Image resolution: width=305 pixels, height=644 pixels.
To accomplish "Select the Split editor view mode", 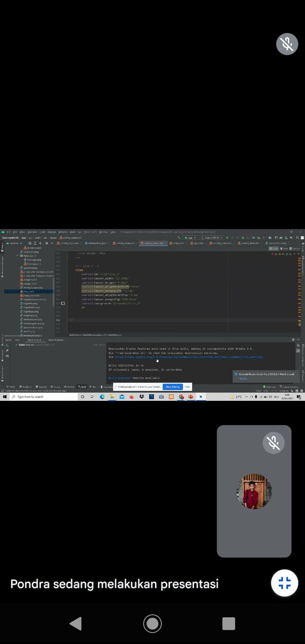I will [283, 248].
